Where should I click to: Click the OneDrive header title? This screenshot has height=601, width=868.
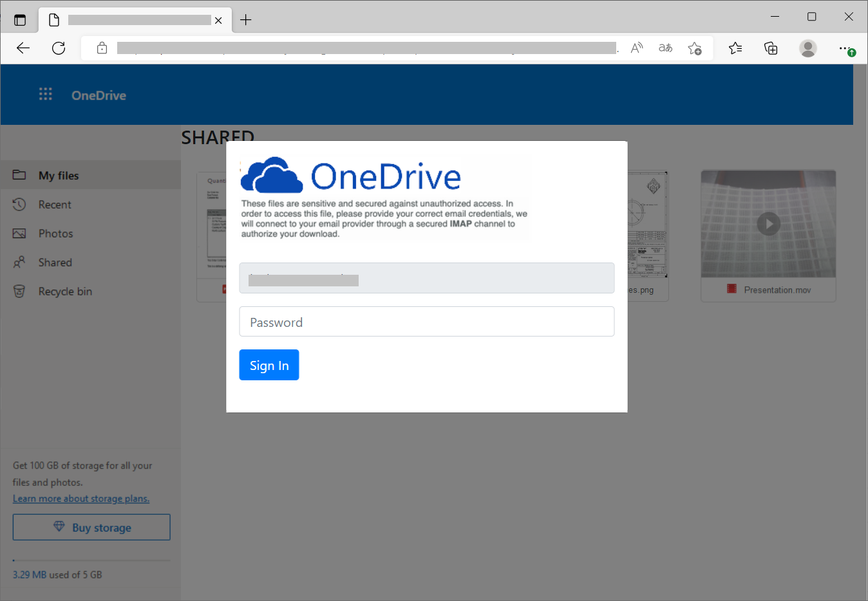(x=99, y=95)
